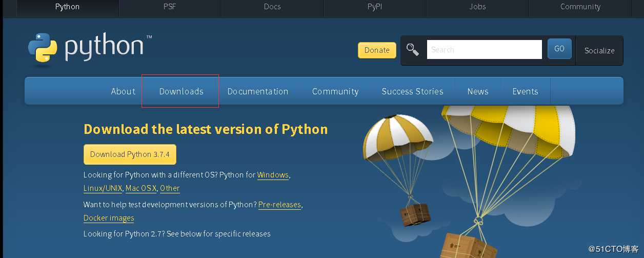The image size is (644, 258).
Task: Click the Python logo
Action: pyautogui.click(x=90, y=50)
